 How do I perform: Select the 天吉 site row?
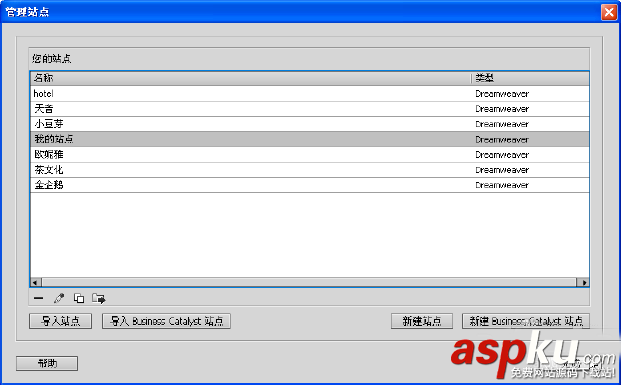click(310, 109)
